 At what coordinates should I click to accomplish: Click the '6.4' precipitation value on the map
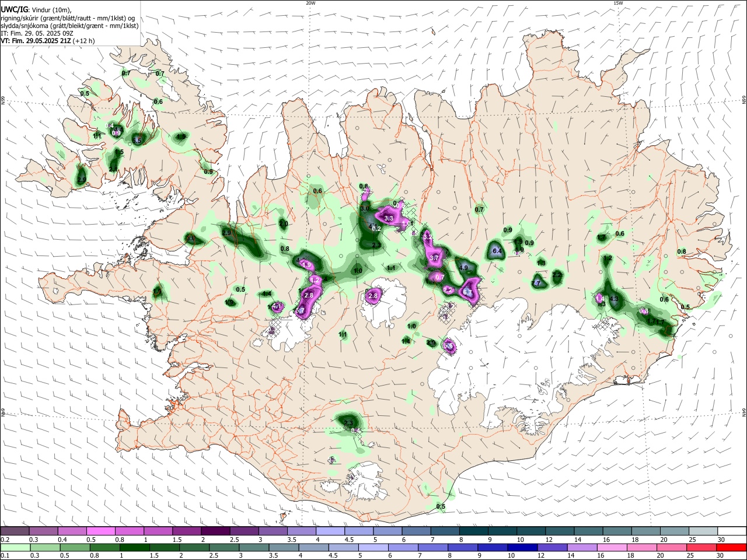point(497,251)
